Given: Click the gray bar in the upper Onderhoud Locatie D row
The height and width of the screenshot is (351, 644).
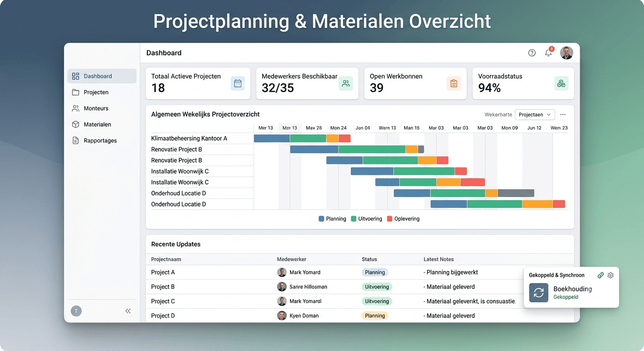Looking at the screenshot, I should (515, 193).
